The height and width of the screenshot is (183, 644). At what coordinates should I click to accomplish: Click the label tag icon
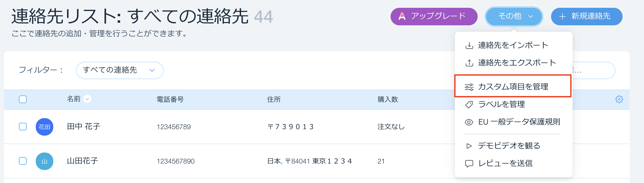[x=469, y=104]
